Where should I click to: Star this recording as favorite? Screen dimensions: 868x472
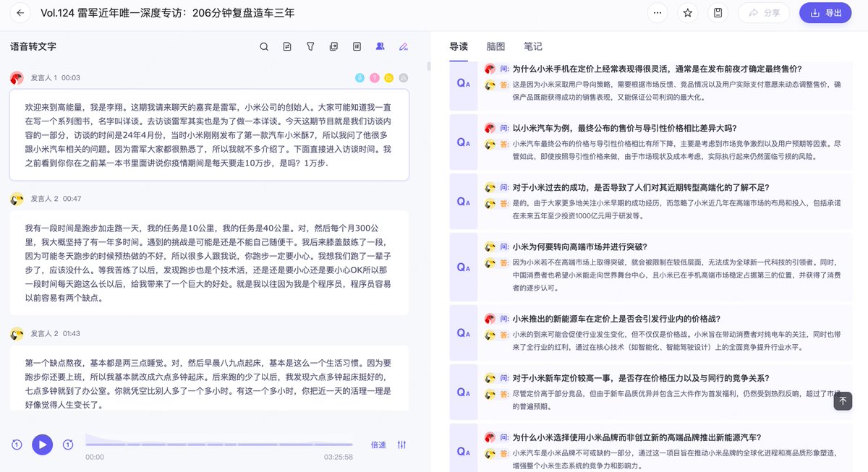click(688, 13)
